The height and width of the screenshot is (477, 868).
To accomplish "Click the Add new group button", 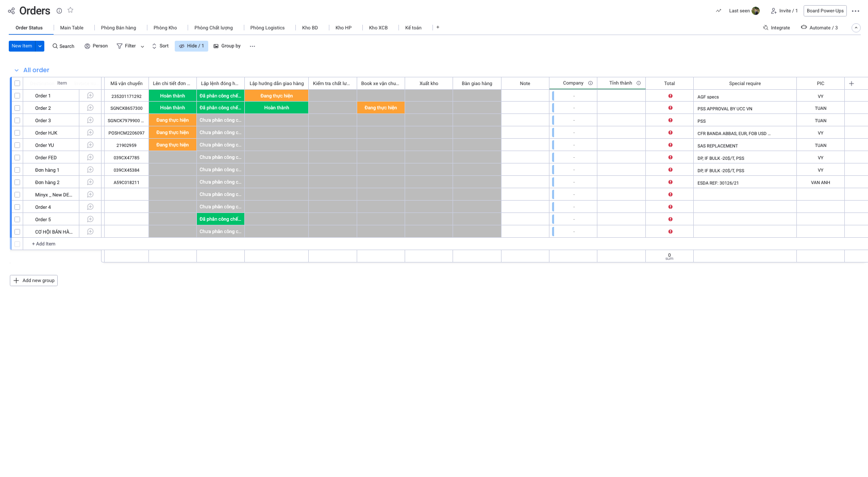I will click(34, 281).
